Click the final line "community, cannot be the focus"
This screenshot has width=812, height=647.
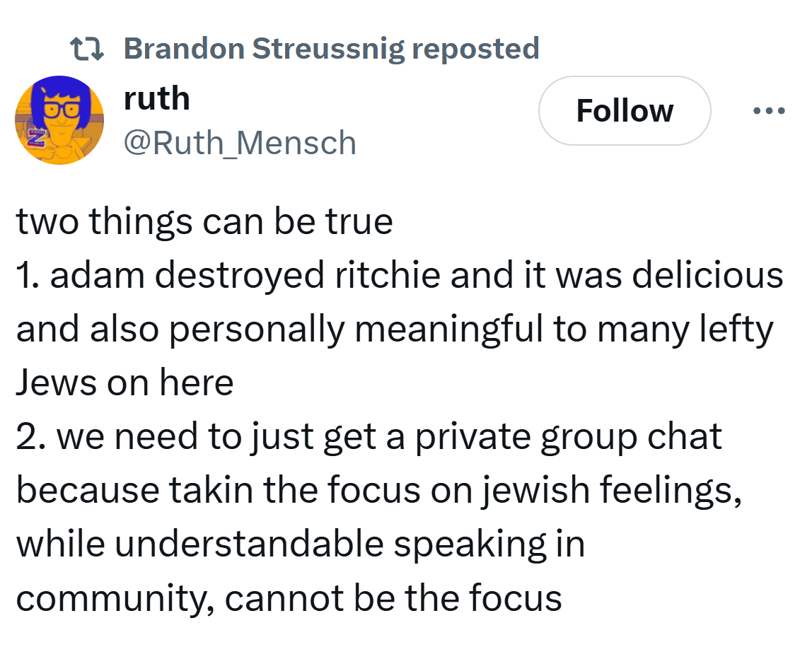(289, 598)
